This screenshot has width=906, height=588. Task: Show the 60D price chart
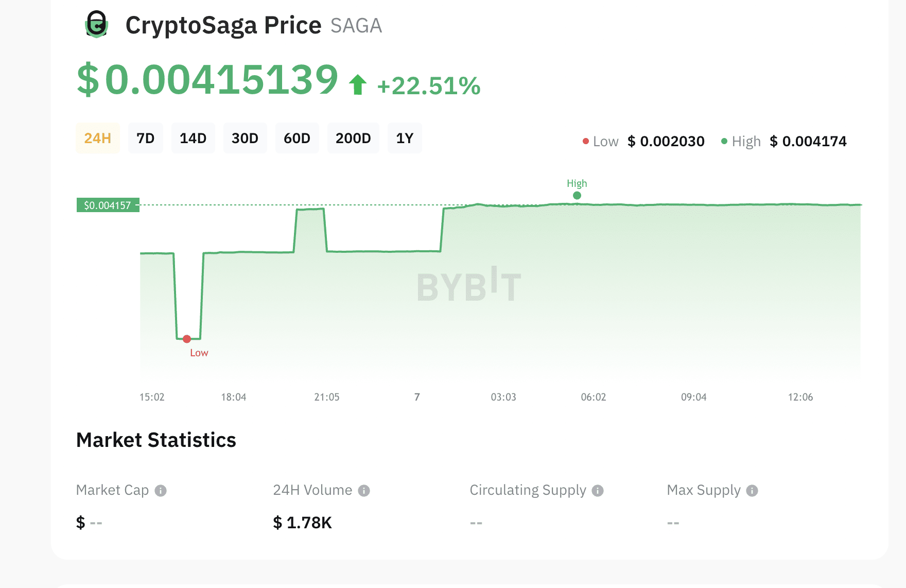(297, 138)
